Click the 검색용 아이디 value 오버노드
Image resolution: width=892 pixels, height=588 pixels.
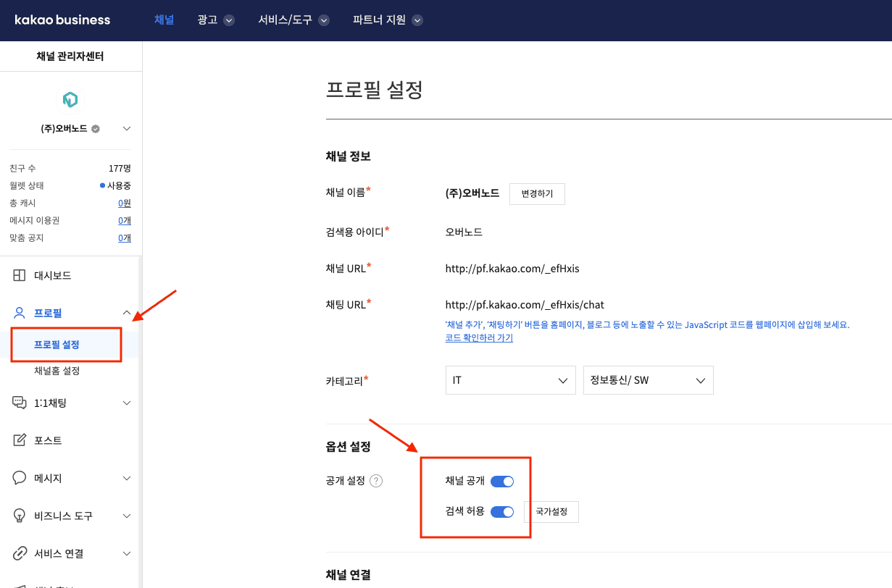(x=464, y=232)
